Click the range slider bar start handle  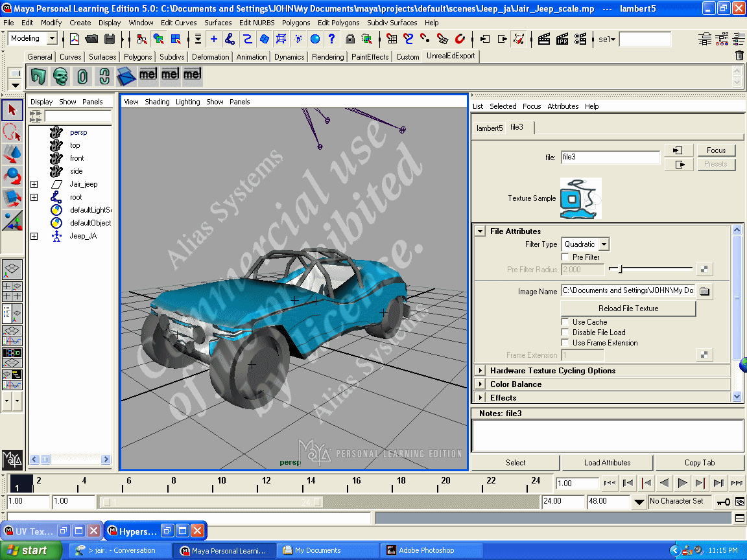[107, 502]
